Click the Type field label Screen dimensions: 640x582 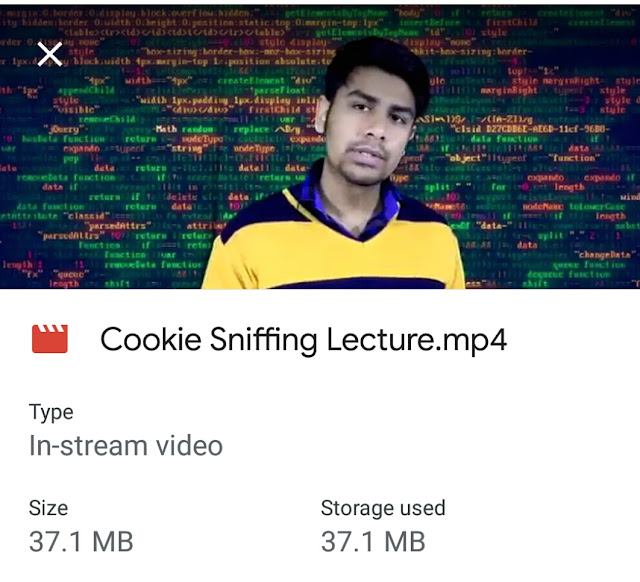point(51,412)
